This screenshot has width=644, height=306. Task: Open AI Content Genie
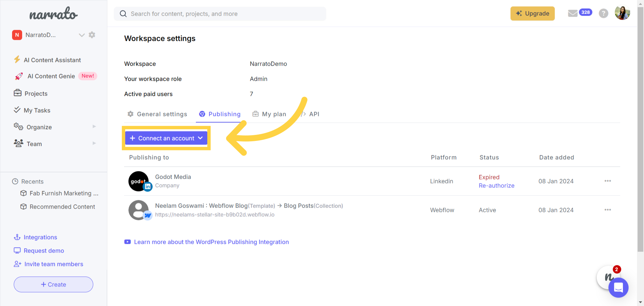coord(51,76)
